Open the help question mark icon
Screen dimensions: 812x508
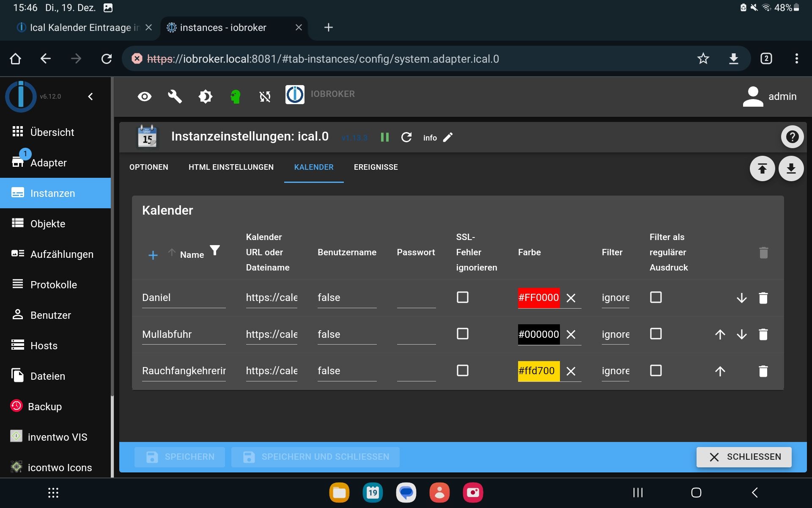(x=792, y=137)
